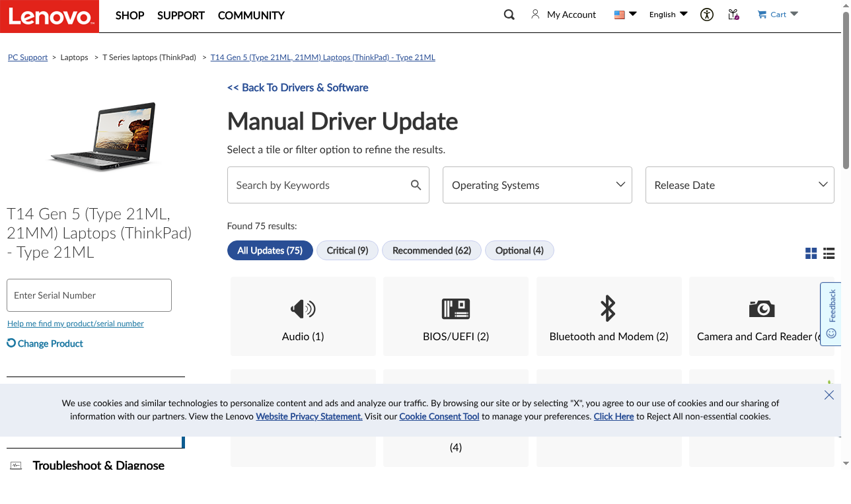This screenshot has width=851, height=504.
Task: Click the Bluetooth symbol icon
Action: [608, 308]
